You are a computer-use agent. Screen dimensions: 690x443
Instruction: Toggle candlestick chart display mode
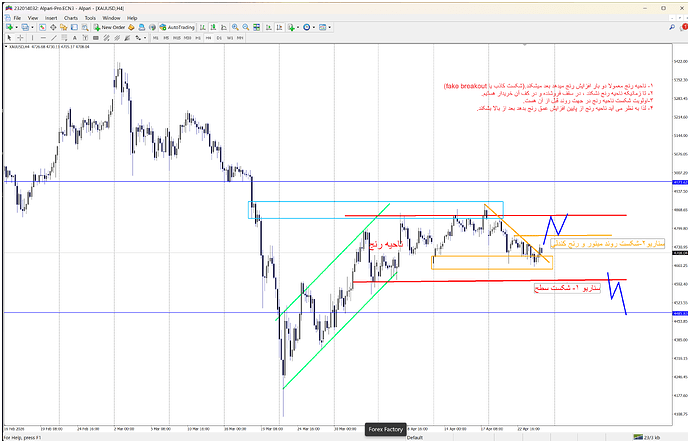213,27
